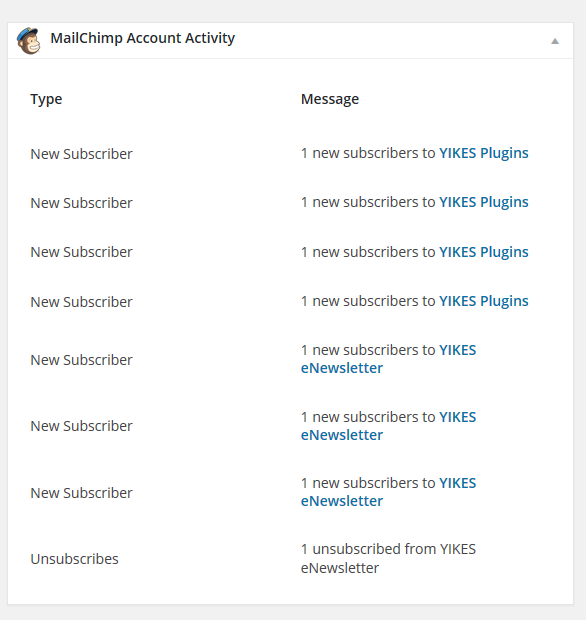
Task: Select the last New Subscriber type label
Action: pyautogui.click(x=81, y=493)
